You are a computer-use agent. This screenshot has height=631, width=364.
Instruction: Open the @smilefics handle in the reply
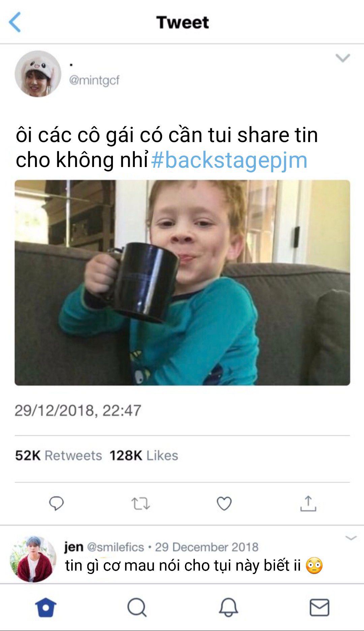click(116, 547)
